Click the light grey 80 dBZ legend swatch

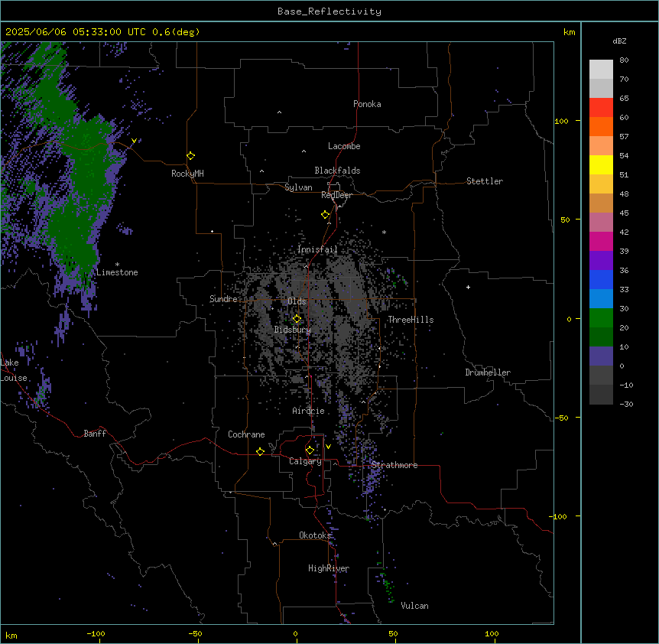[601, 70]
